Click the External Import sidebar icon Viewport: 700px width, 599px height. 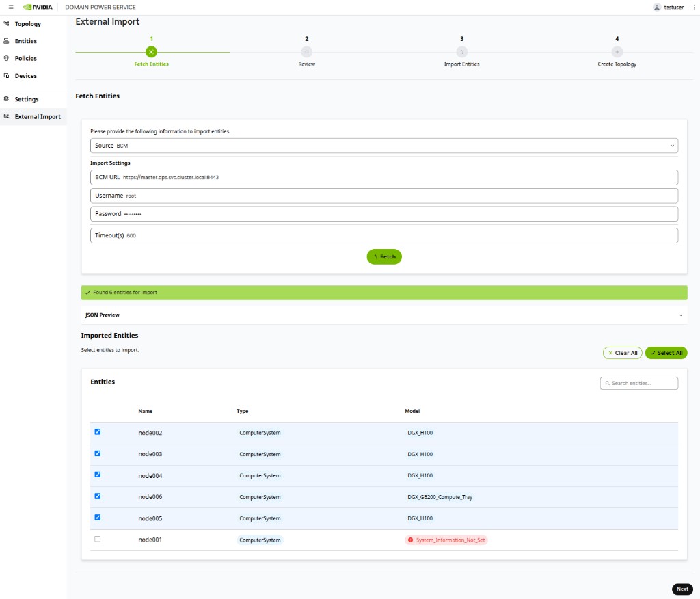coord(6,116)
